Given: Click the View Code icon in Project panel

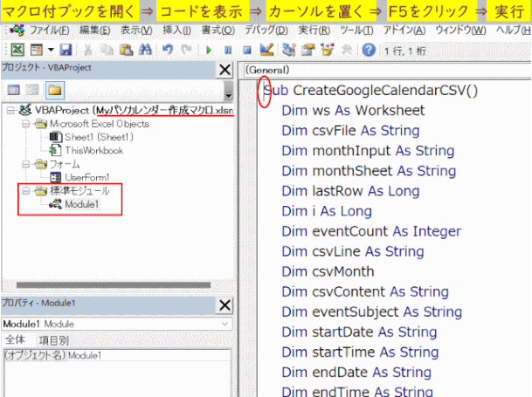Looking at the screenshot, I should tap(14, 90).
